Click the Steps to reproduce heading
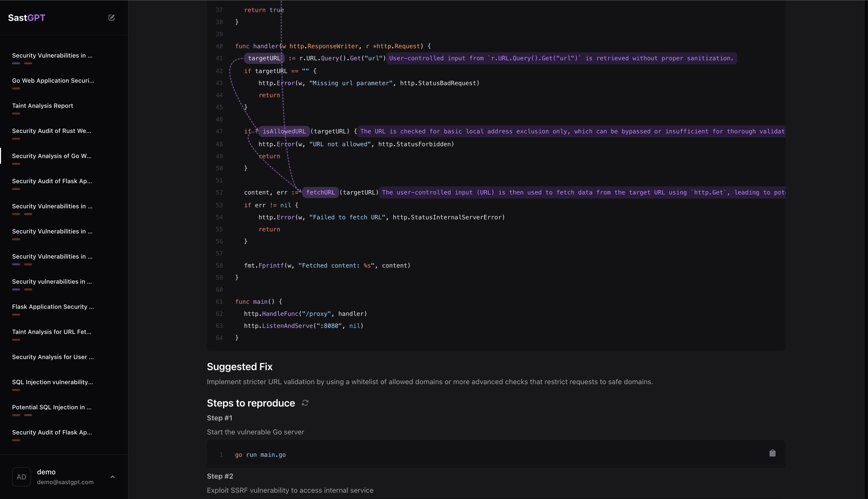 click(x=251, y=403)
